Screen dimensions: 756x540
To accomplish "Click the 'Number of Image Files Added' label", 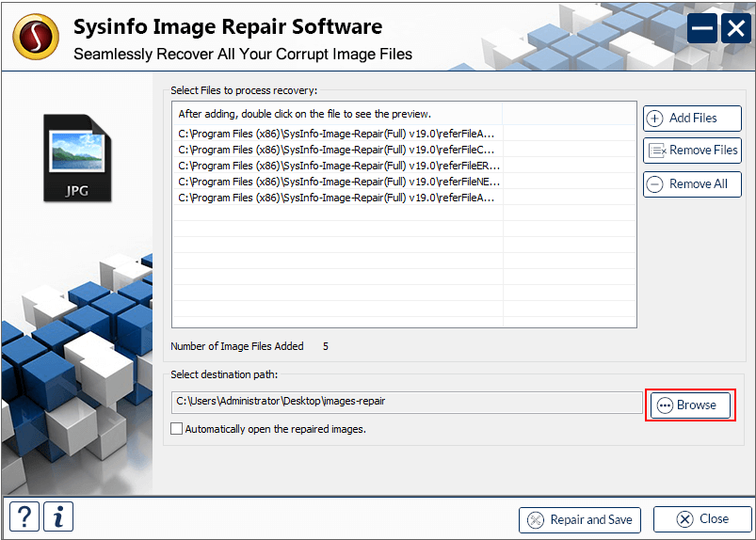I will coord(236,346).
